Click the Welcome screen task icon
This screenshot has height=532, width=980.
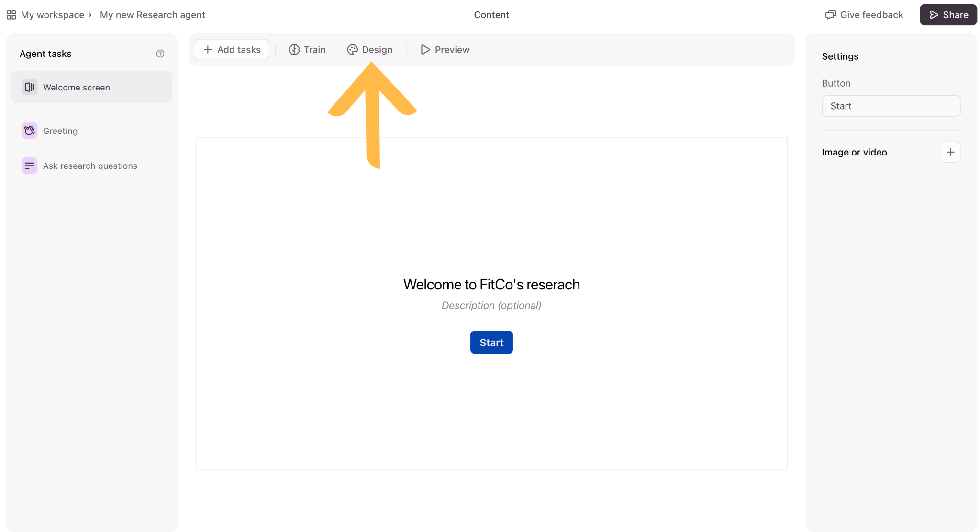click(x=29, y=87)
